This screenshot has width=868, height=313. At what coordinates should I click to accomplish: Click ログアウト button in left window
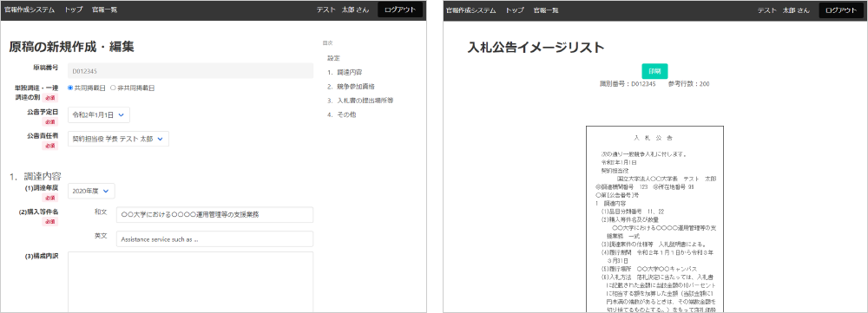click(401, 10)
